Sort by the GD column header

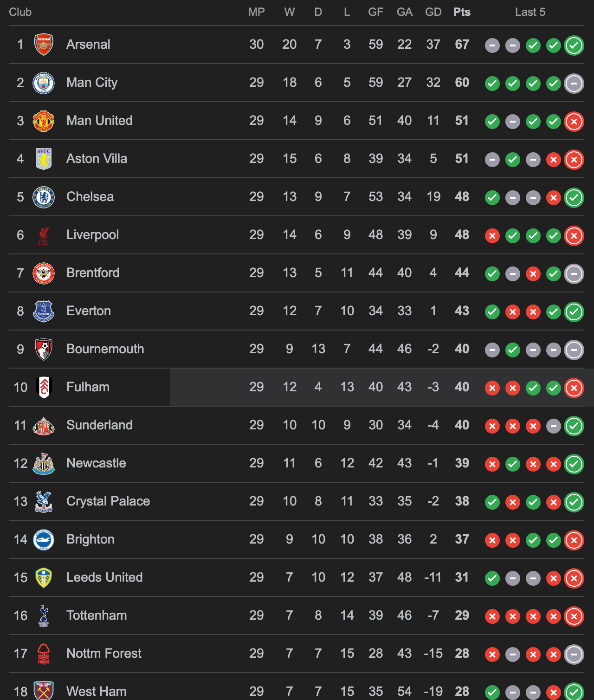tap(433, 13)
